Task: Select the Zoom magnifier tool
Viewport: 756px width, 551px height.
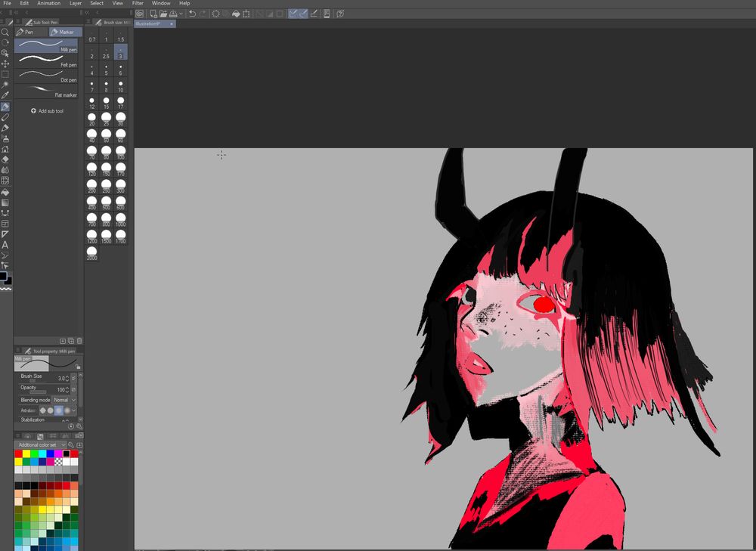Action: [5, 32]
